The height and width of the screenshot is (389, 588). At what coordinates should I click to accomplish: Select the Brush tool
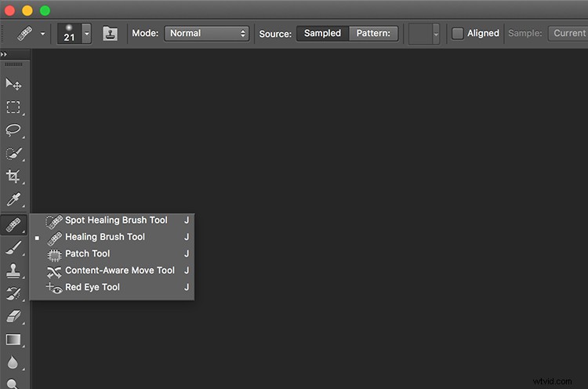[13, 248]
